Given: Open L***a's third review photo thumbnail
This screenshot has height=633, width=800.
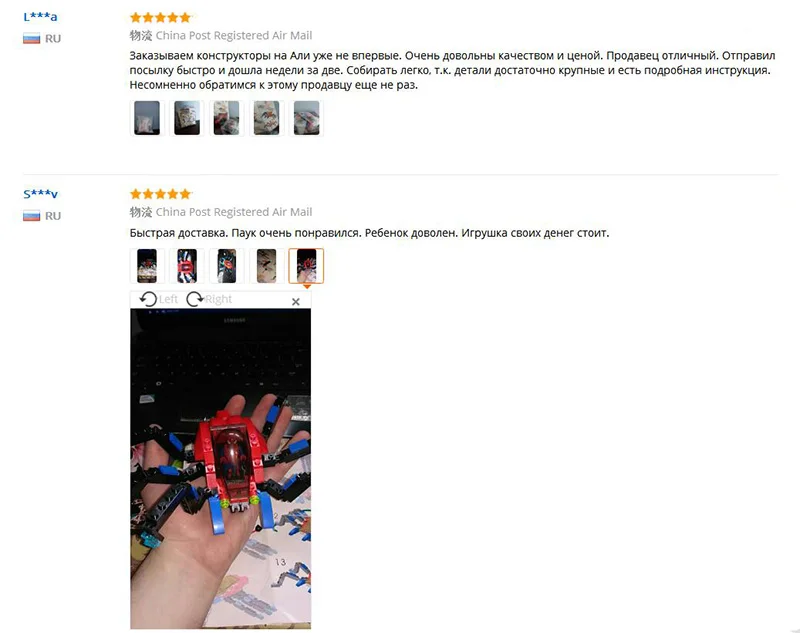Looking at the screenshot, I should click(227, 118).
